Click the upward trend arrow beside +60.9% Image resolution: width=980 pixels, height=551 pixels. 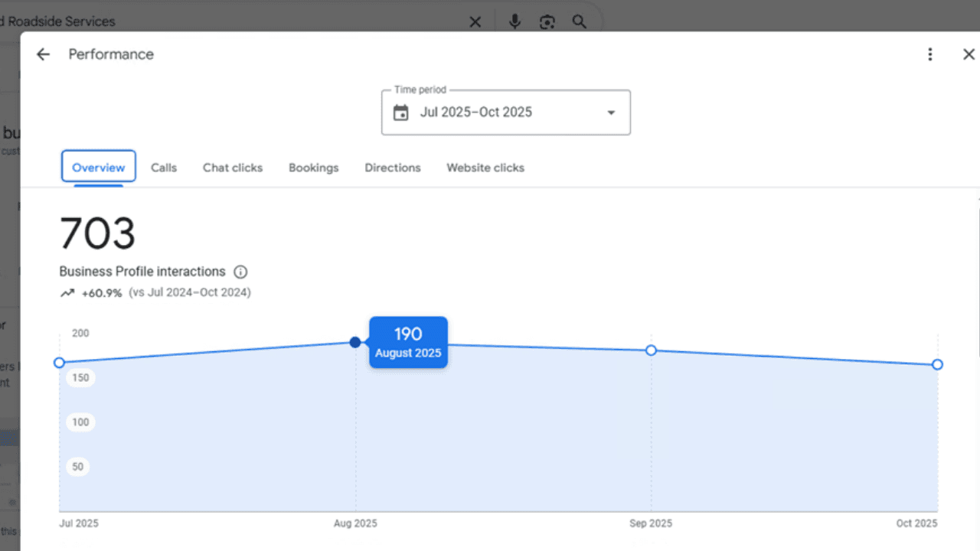[67, 292]
